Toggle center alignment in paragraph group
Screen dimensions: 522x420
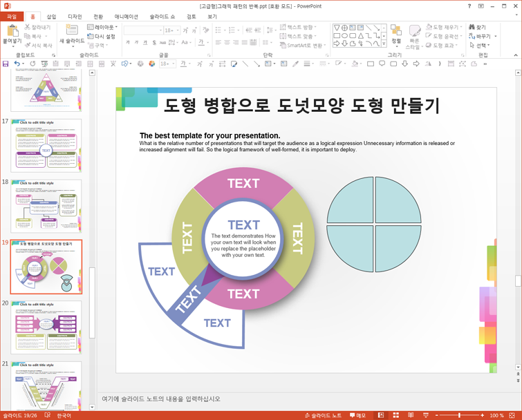point(227,43)
